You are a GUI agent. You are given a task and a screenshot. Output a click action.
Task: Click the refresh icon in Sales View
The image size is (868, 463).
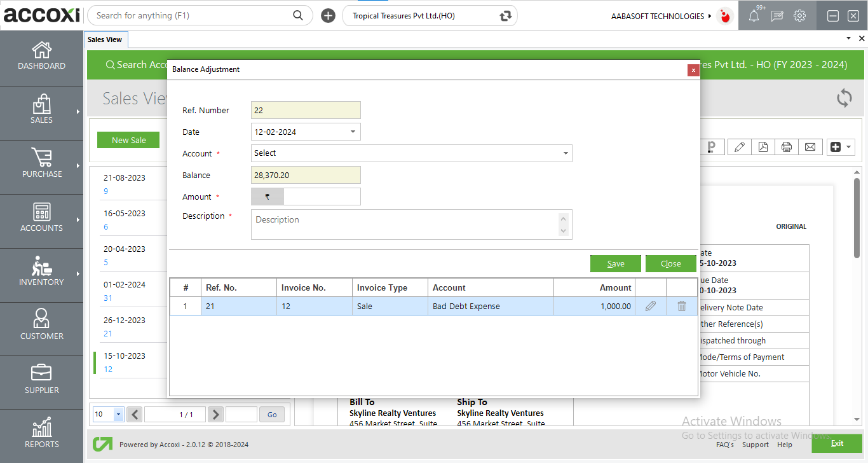[x=844, y=98]
